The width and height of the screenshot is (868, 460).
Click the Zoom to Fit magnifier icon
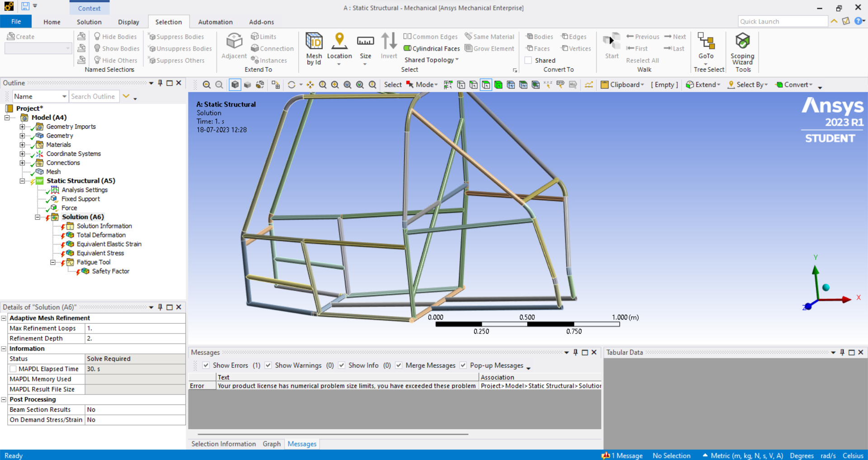coord(207,85)
